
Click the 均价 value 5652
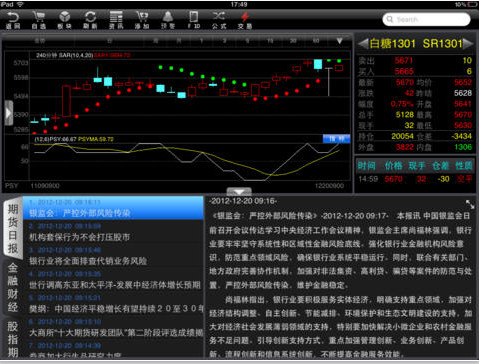[463, 82]
